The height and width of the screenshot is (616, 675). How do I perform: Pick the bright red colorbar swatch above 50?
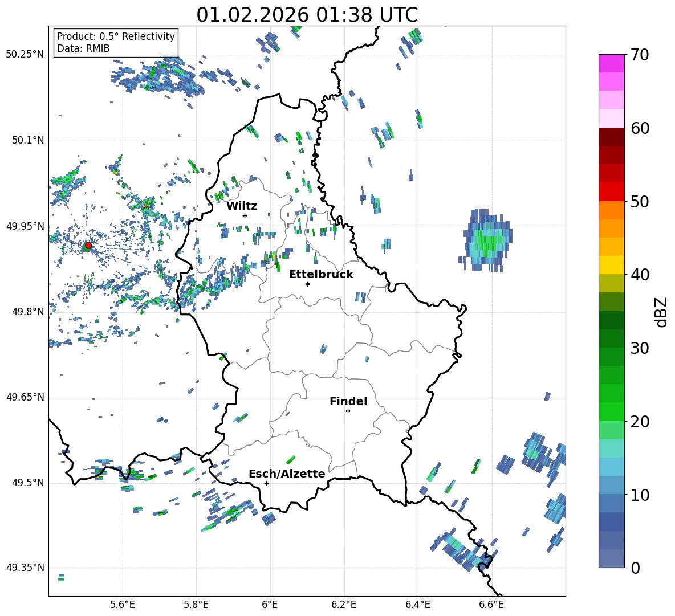612,191
